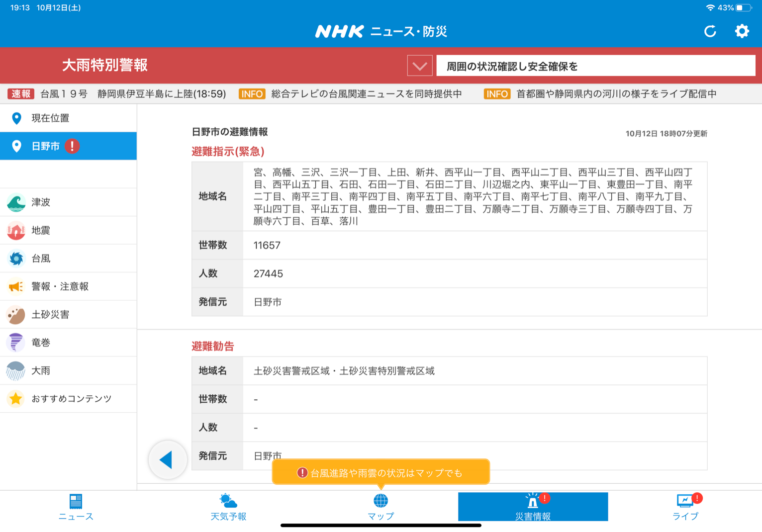Viewport: 762px width, 532px height.
Task: Switch to マップ tab
Action: [381, 507]
